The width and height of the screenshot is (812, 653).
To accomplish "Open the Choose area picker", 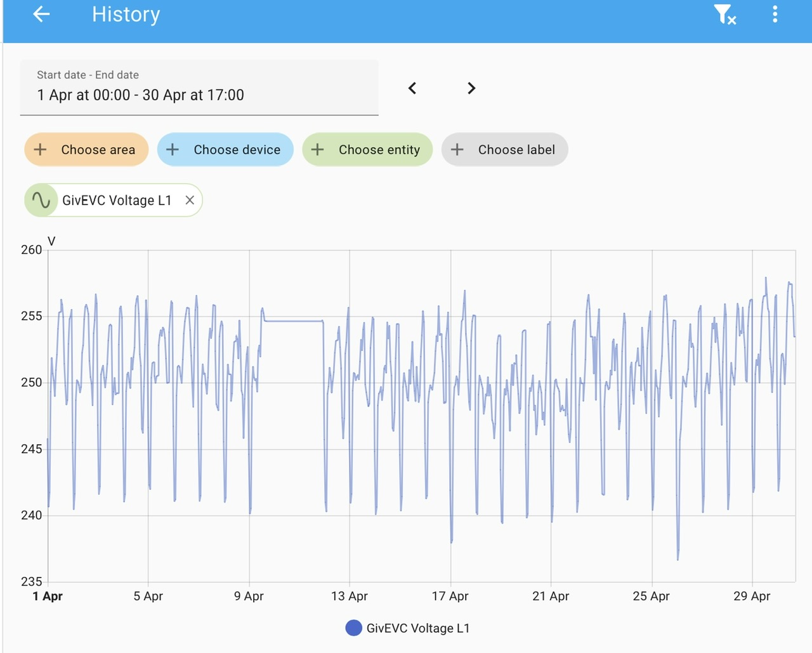I will tap(86, 150).
